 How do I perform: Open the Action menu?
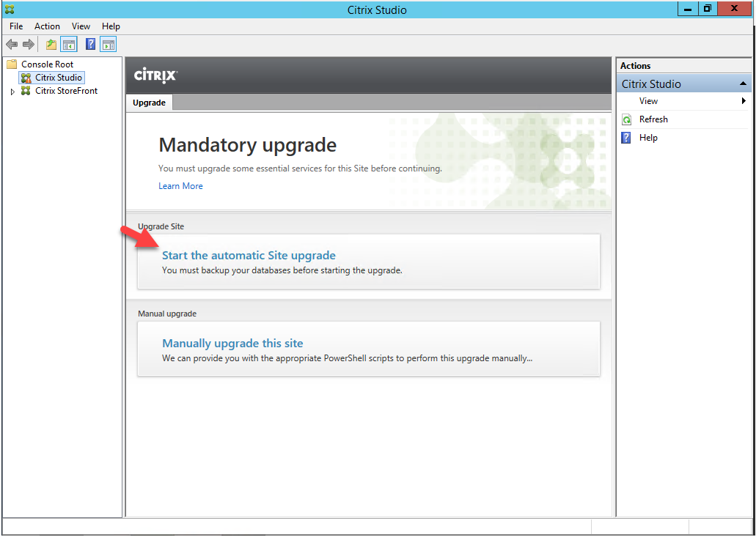click(x=47, y=26)
